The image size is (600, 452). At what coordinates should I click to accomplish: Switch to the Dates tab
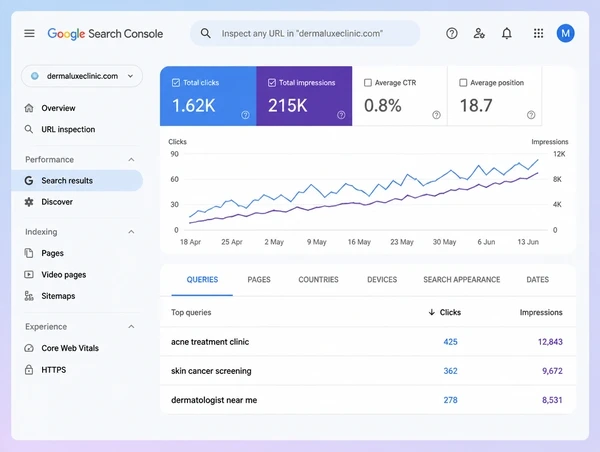click(x=537, y=280)
